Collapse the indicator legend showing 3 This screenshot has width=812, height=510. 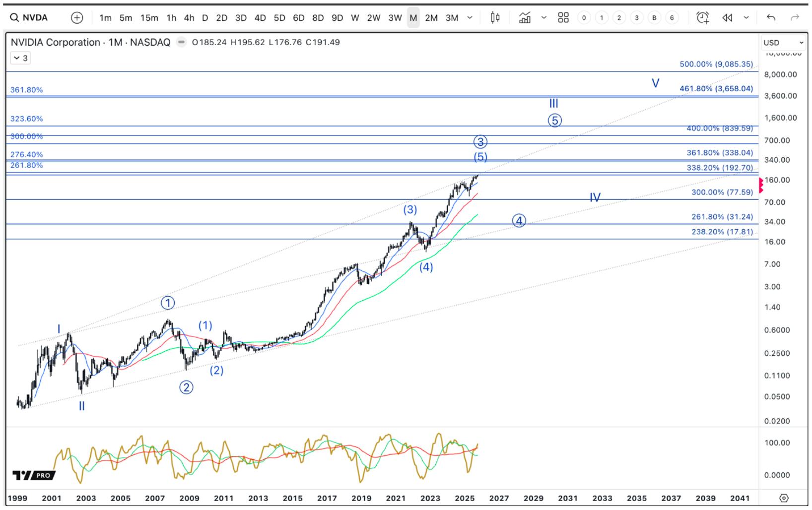coord(21,58)
